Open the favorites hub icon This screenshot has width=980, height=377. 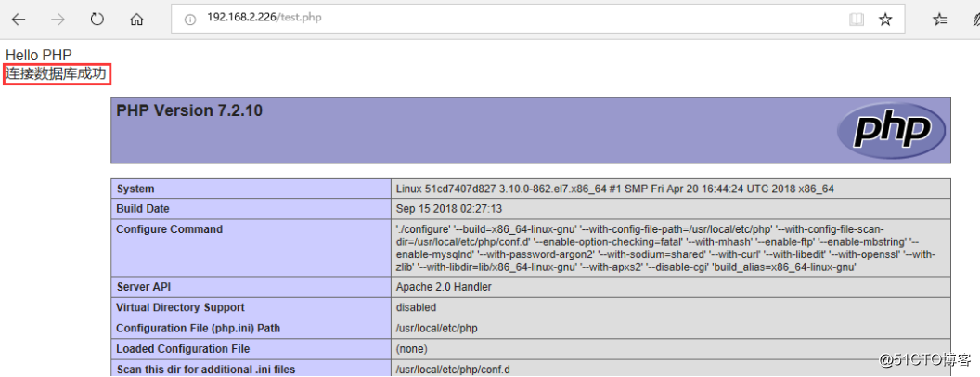[x=939, y=19]
